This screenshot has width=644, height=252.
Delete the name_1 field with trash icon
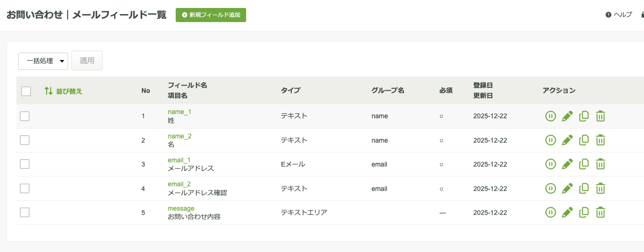600,116
